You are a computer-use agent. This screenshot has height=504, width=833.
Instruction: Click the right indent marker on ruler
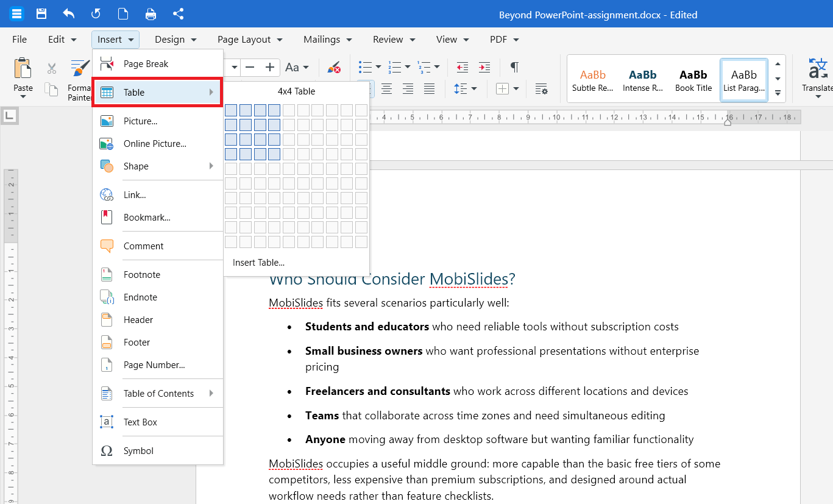(728, 122)
